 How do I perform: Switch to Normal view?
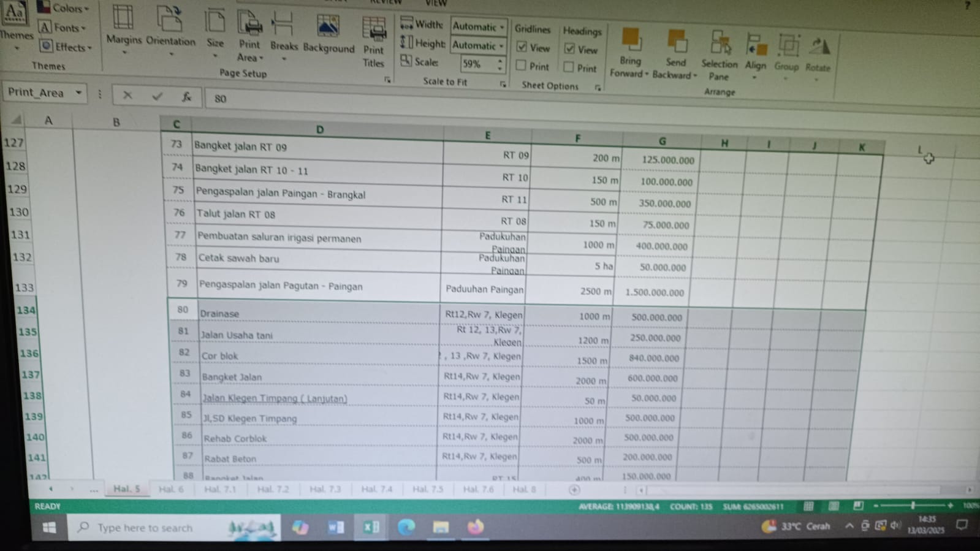[808, 506]
